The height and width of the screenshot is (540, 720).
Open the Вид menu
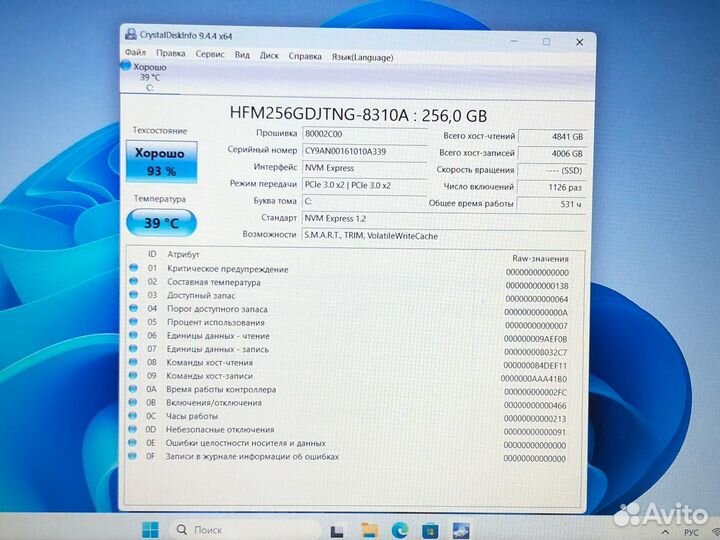click(242, 55)
